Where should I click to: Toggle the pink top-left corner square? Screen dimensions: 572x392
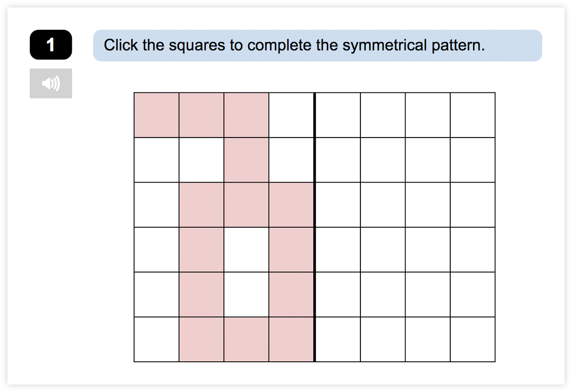(x=156, y=115)
